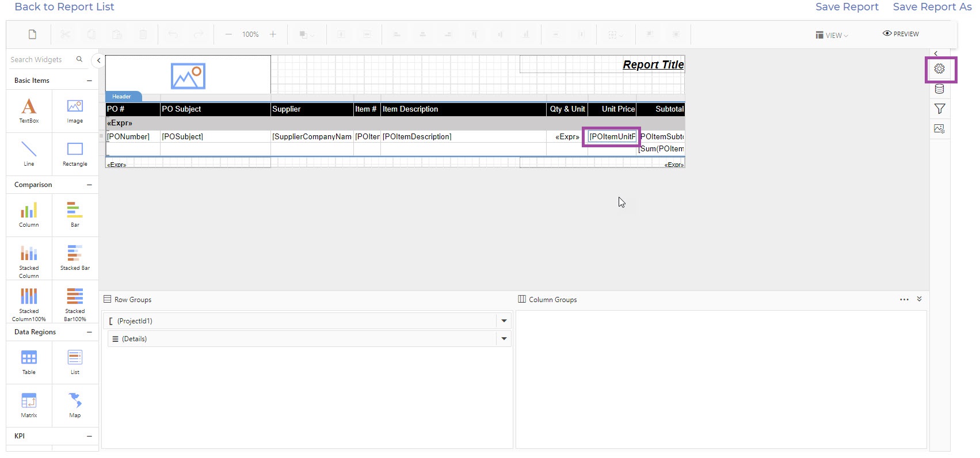The width and height of the screenshot is (980, 458).
Task: Open the (Details) row group dropdown
Action: click(x=504, y=339)
